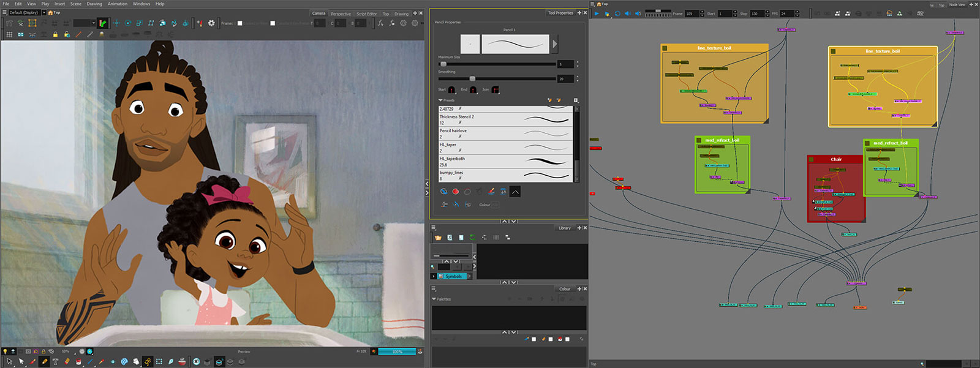Toggle the grid icon in the toolbar
This screenshot has height=368, width=980.
click(9, 35)
